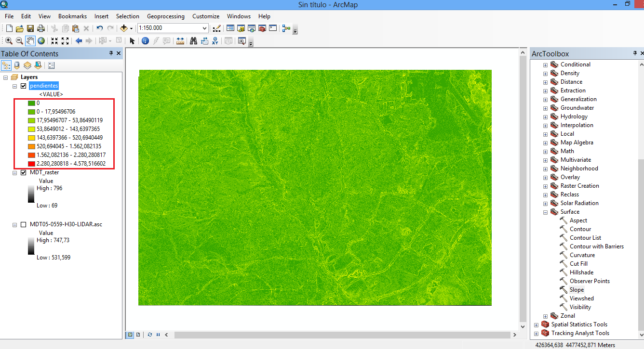Screen dimensions: 644x349
Task: Open the Measure ruler tool
Action: point(180,41)
